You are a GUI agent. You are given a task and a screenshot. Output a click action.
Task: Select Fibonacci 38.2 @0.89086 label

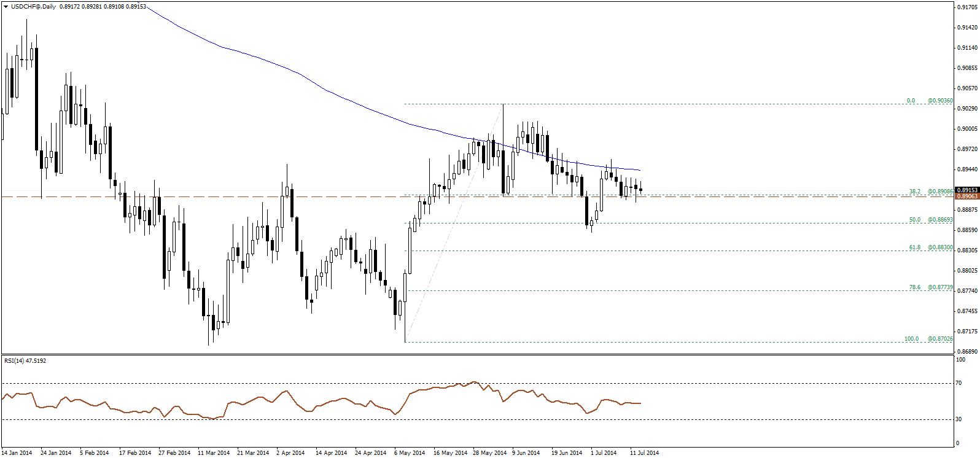(x=931, y=192)
